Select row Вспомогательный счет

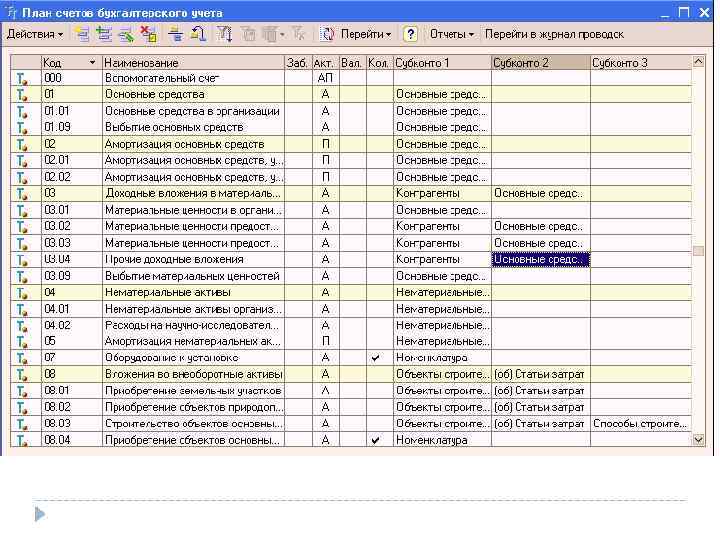pyautogui.click(x=351, y=78)
